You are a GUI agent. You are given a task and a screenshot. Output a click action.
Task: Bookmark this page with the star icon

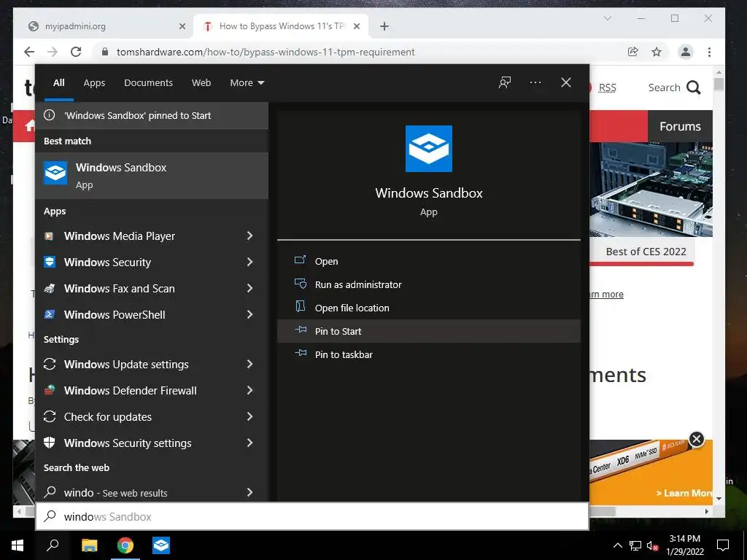(x=657, y=52)
